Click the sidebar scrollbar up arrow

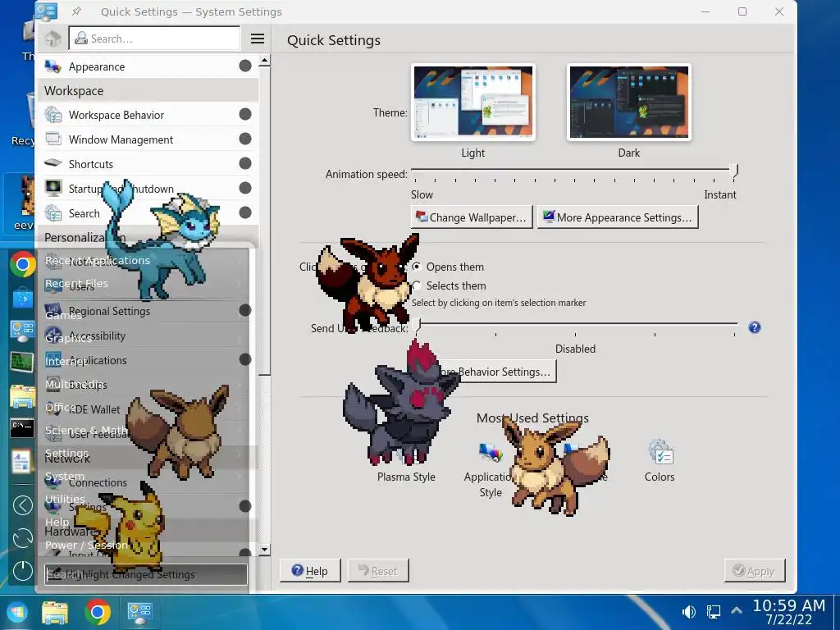264,61
